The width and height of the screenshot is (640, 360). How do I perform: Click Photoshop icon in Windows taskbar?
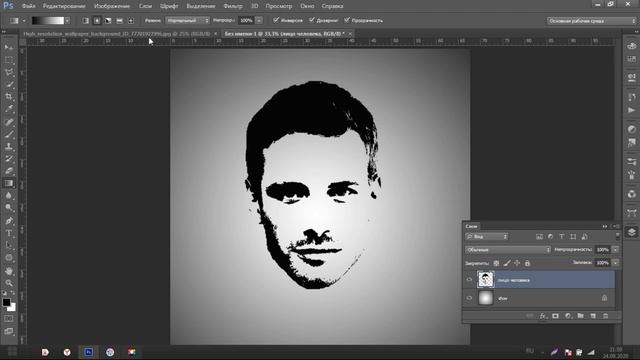pyautogui.click(x=88, y=352)
